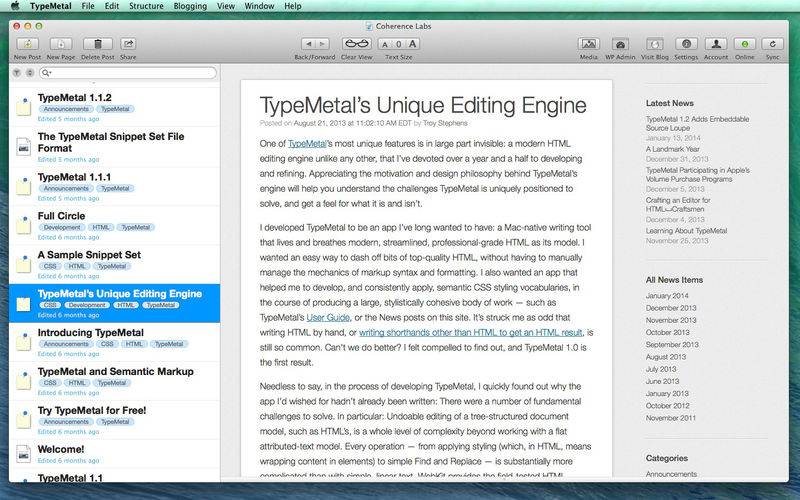Decrease text size with small A
This screenshot has width=800, height=500.
coord(385,44)
